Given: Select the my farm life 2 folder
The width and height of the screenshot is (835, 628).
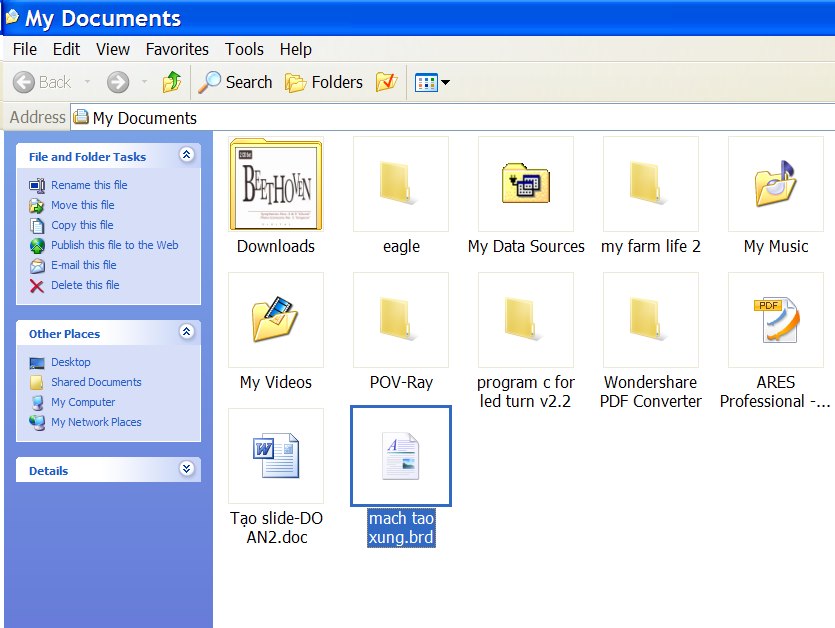Looking at the screenshot, I should (x=651, y=184).
